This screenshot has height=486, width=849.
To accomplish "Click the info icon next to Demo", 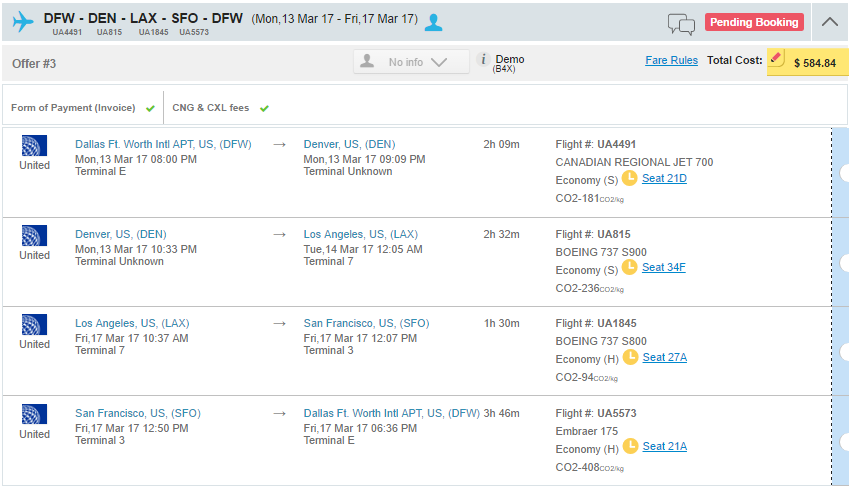I will (x=483, y=59).
